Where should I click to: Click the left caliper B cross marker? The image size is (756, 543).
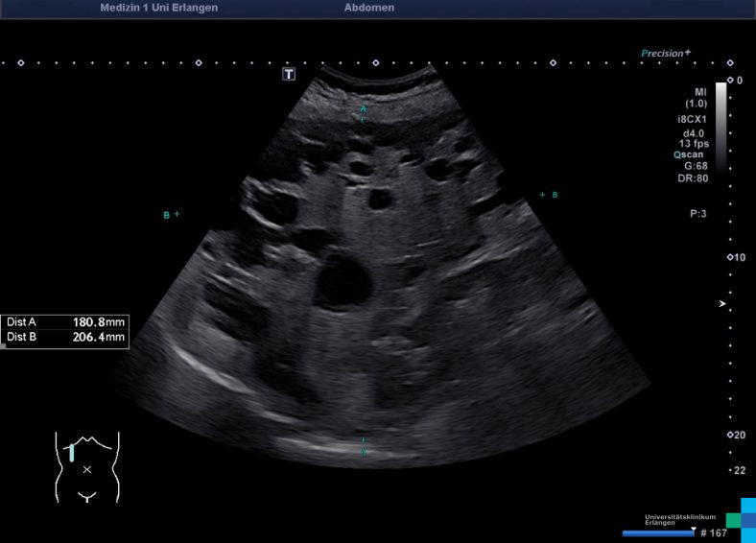[177, 215]
